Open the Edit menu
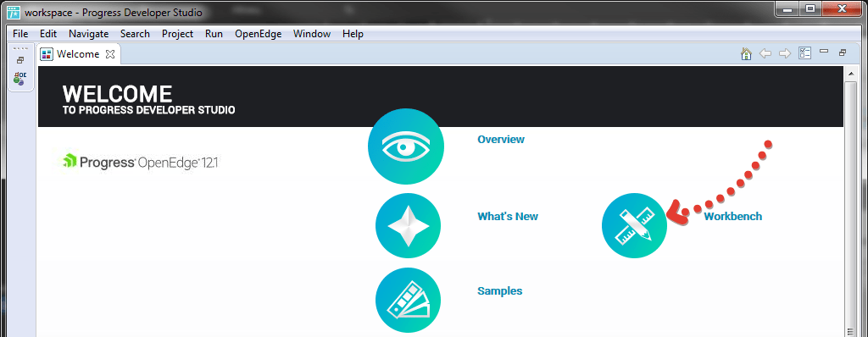This screenshot has height=337, width=868. 48,34
